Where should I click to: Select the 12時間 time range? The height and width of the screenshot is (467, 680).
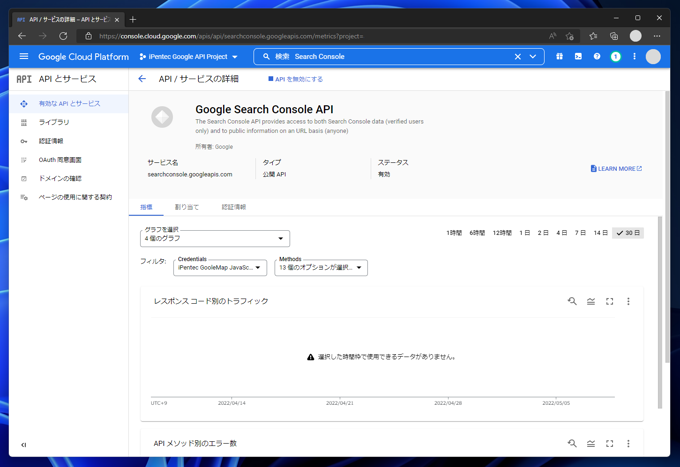[502, 233]
